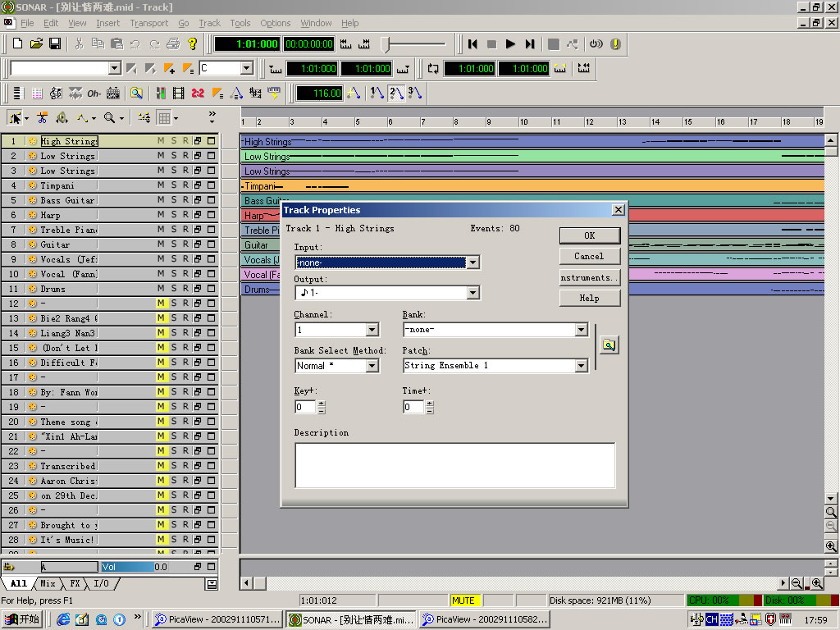Rewind to start of song

point(472,44)
